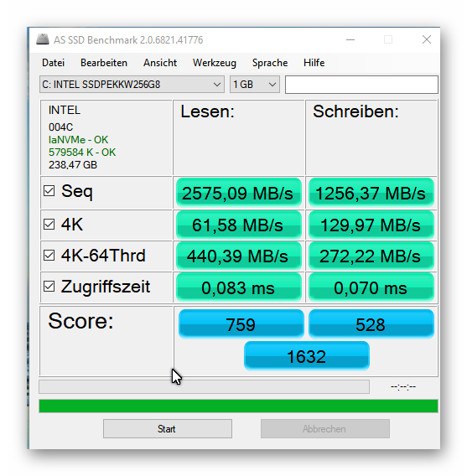The height and width of the screenshot is (476, 467).
Task: Click the Start button
Action: pos(168,428)
